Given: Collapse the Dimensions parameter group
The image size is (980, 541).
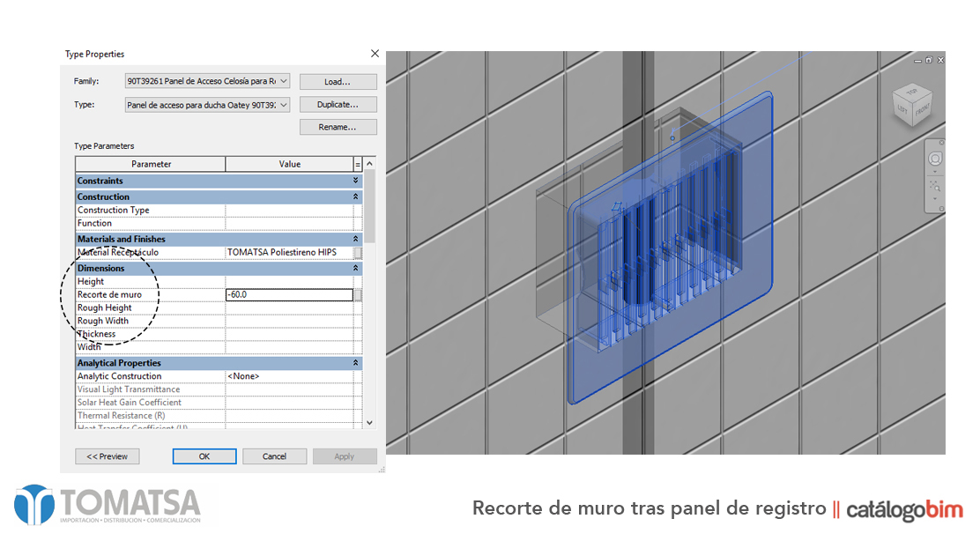Looking at the screenshot, I should (354, 268).
